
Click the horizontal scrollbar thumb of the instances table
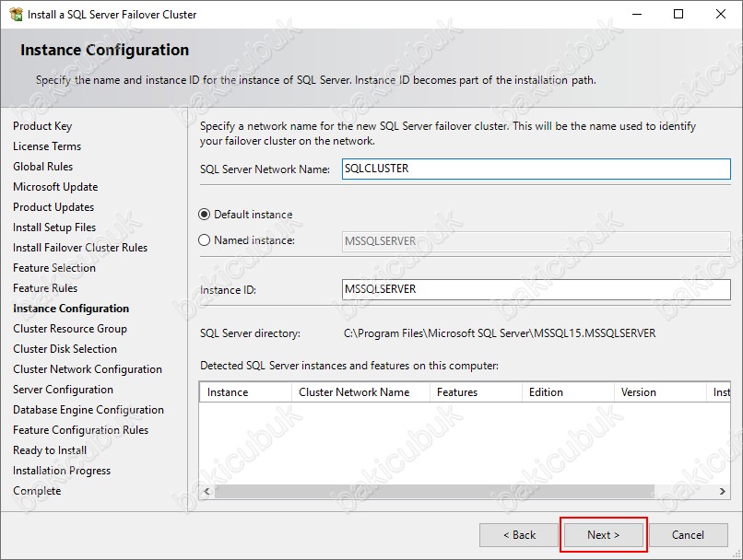(434, 491)
